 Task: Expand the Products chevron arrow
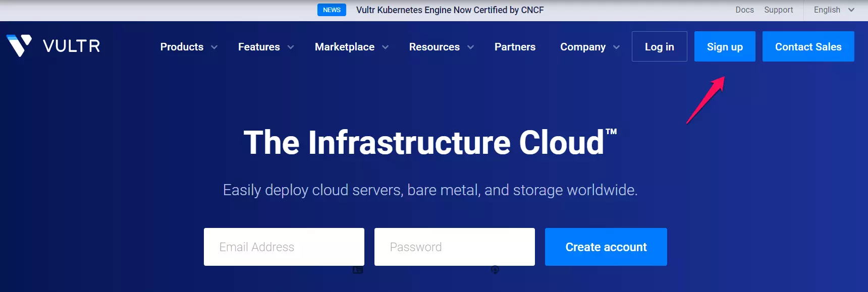214,47
